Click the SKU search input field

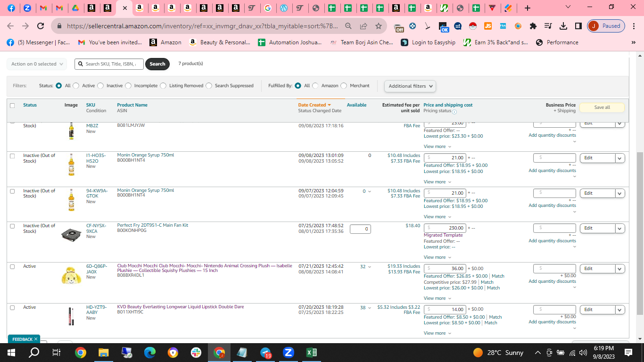tap(109, 64)
